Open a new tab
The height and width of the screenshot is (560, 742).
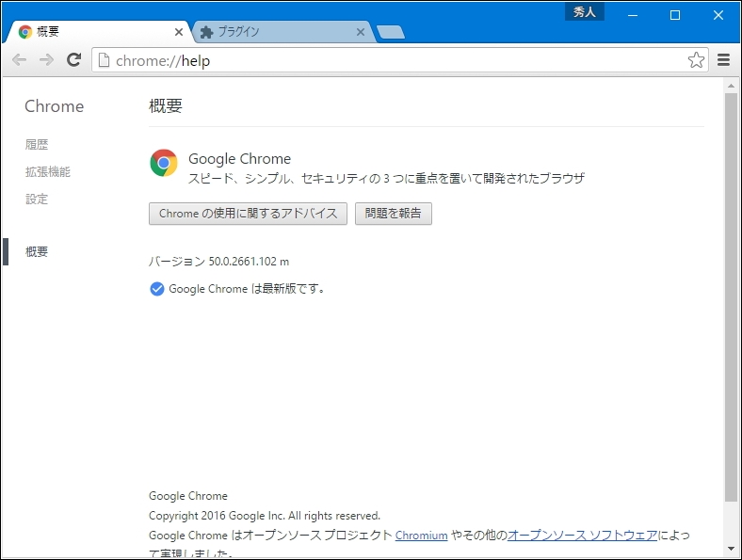point(391,32)
